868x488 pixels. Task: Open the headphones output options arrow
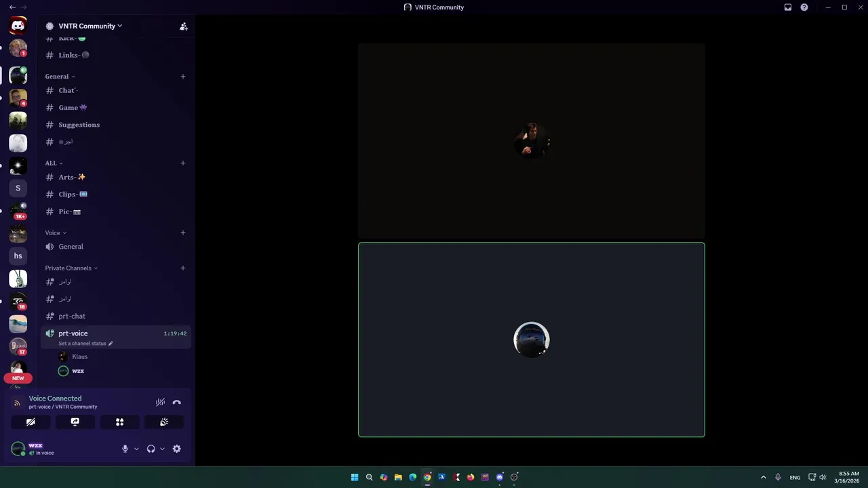click(162, 449)
